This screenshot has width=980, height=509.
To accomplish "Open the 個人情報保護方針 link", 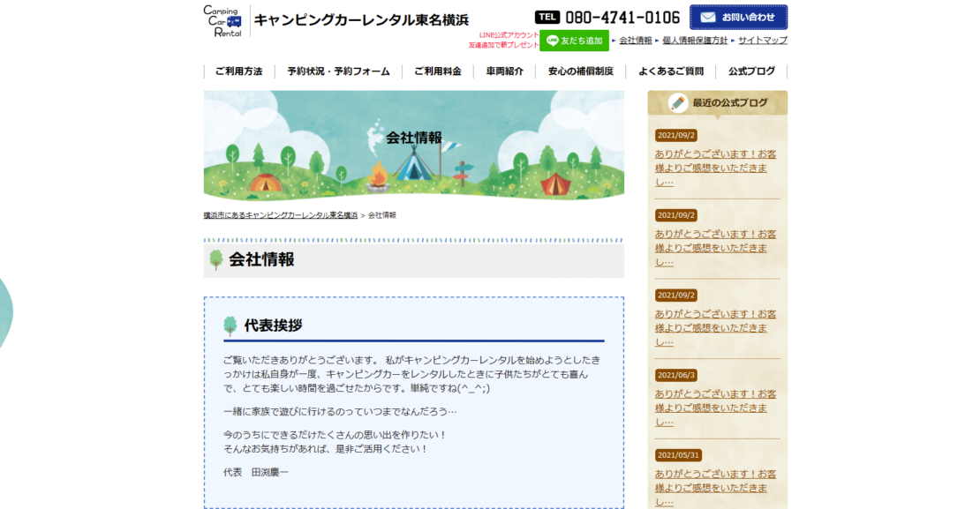I will tap(695, 40).
